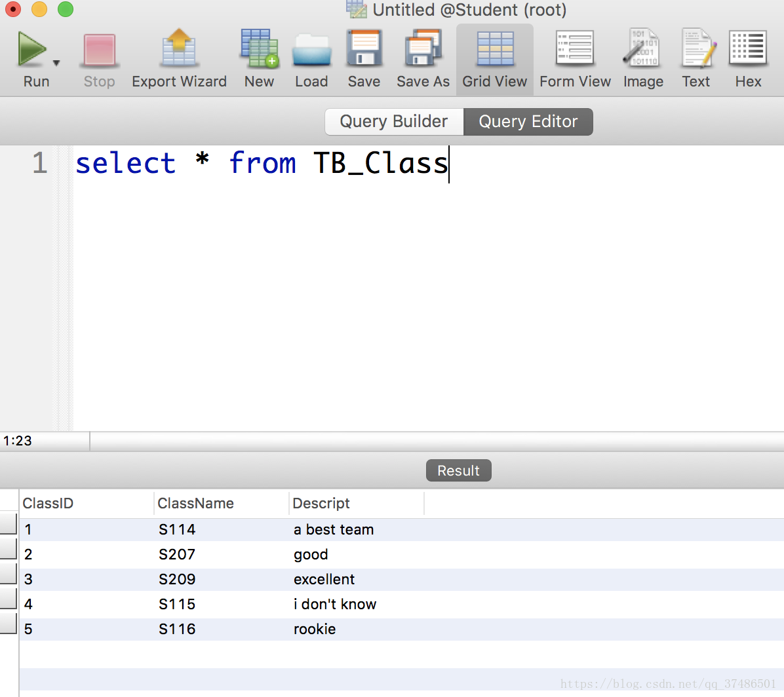Place cursor in the SQL editor text
The height and width of the screenshot is (697, 784).
(x=262, y=163)
